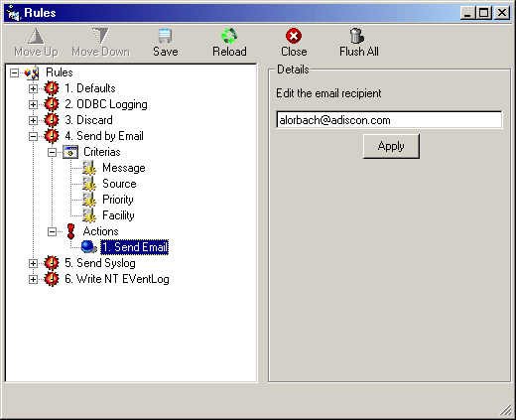Select the 5. Send Syslog rule
This screenshot has width=516, height=420.
coord(100,263)
